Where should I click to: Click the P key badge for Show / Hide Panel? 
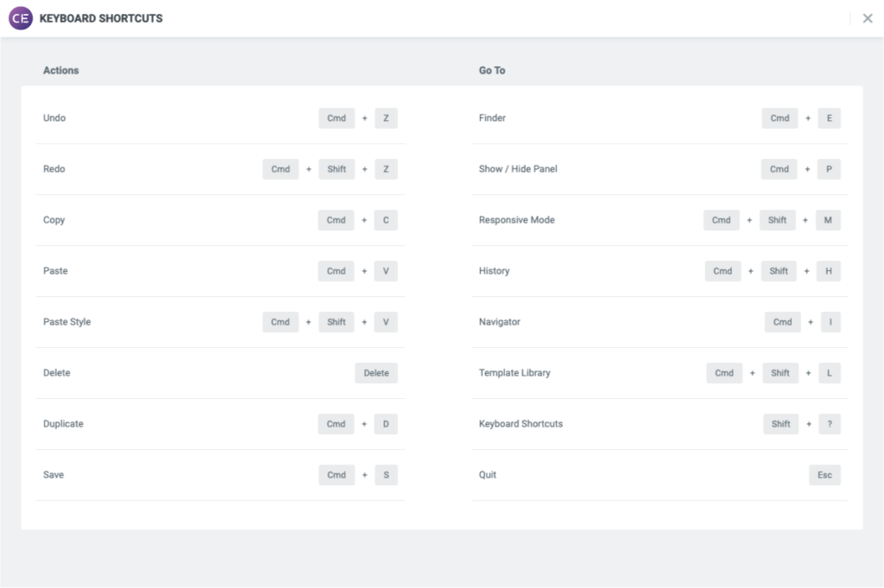point(828,168)
